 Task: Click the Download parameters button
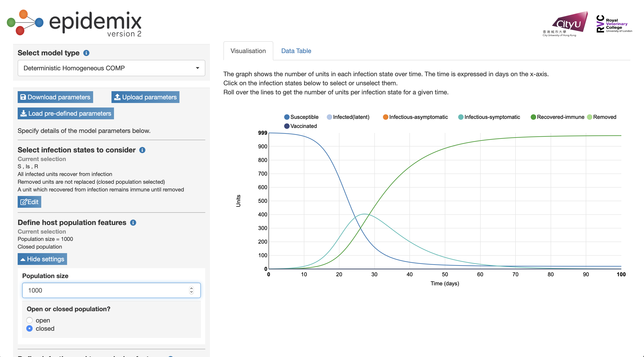tap(55, 97)
